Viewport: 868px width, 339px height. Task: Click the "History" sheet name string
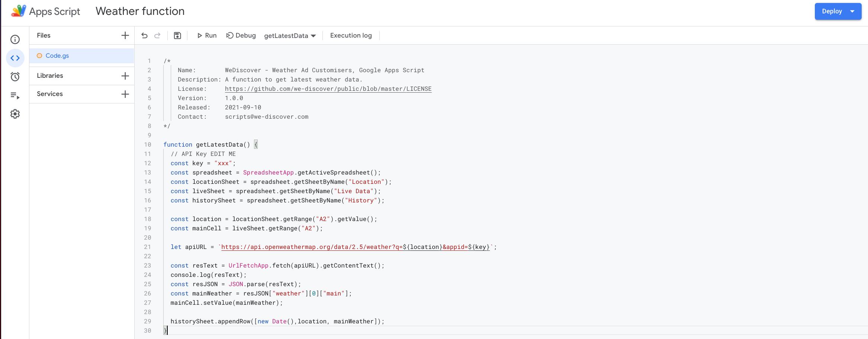coord(361,201)
